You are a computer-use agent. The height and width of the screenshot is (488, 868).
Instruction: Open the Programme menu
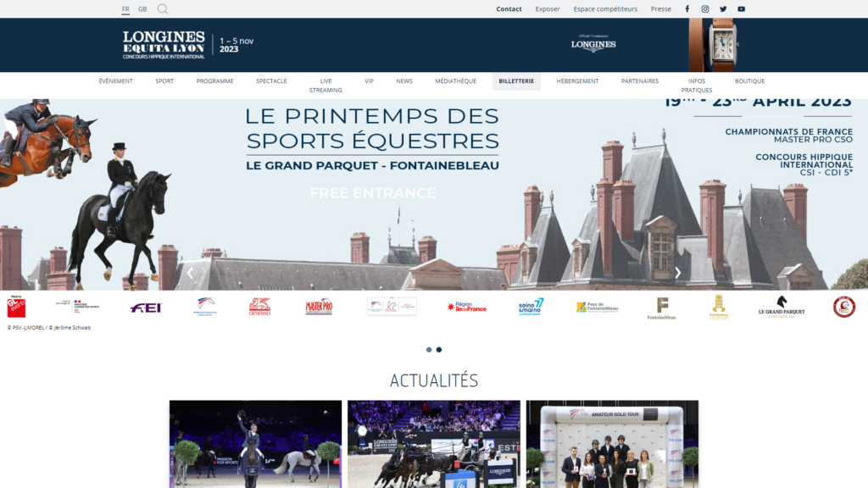tap(214, 80)
